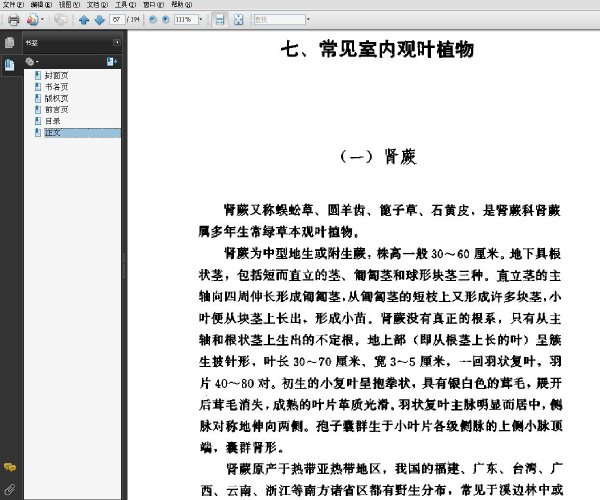Toggle the bookmarks panel icon

[10, 65]
